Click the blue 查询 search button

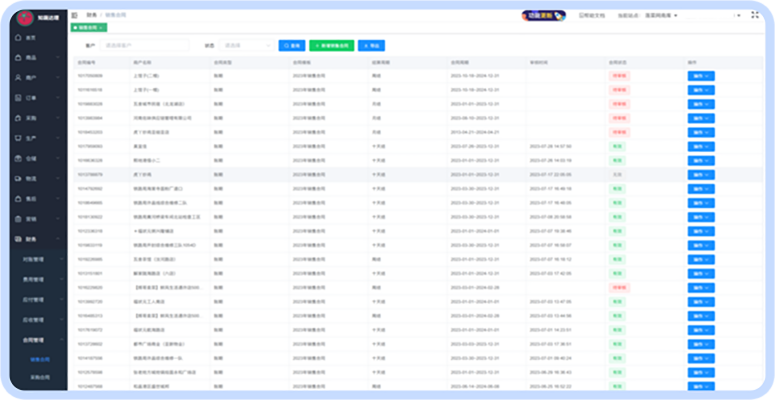(291, 45)
